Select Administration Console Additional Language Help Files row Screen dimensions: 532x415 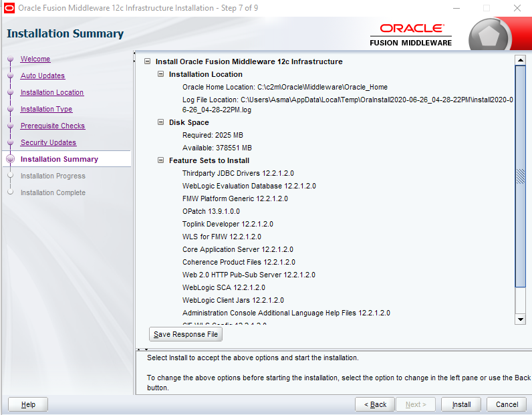pos(286,313)
